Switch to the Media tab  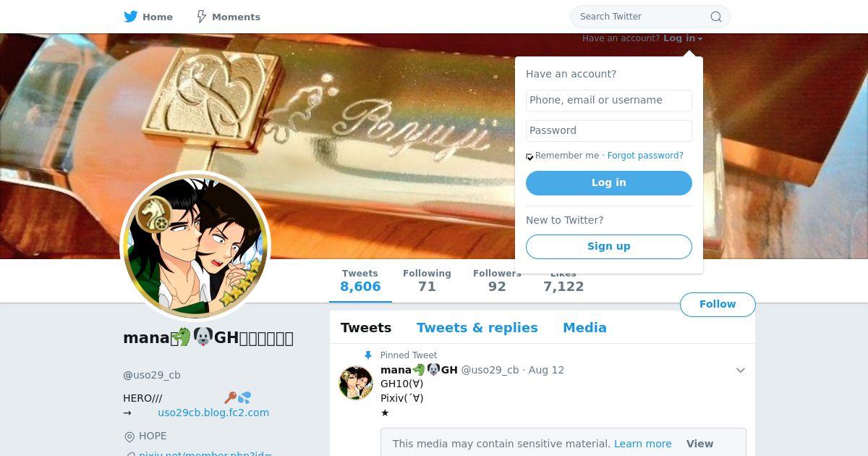[584, 327]
